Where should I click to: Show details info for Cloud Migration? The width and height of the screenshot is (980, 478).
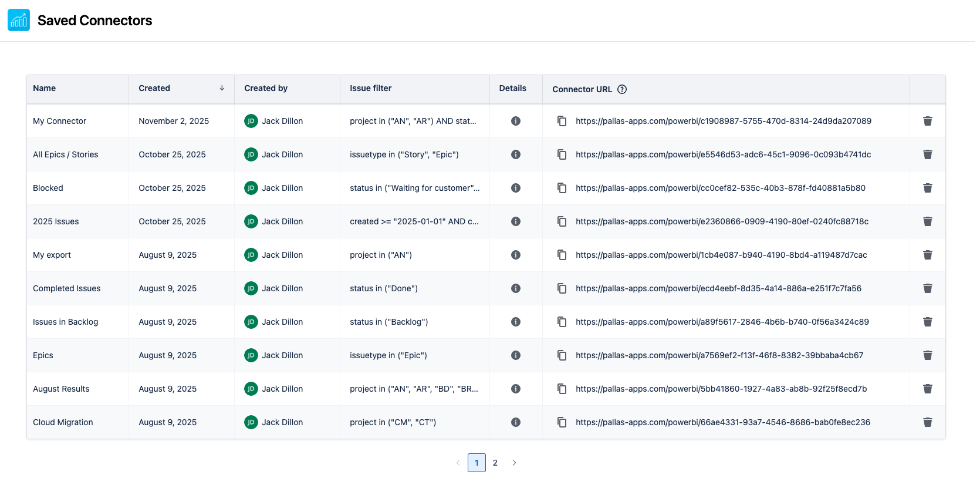coord(516,422)
